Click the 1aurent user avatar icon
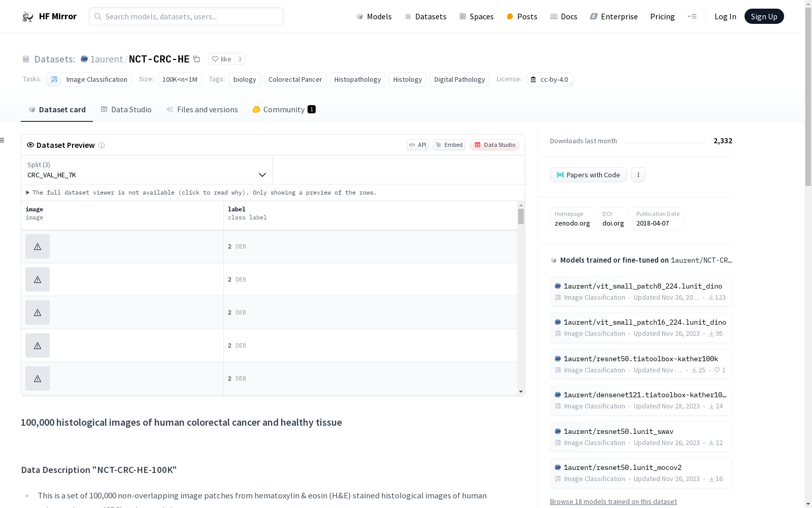812x508 pixels. (x=84, y=59)
